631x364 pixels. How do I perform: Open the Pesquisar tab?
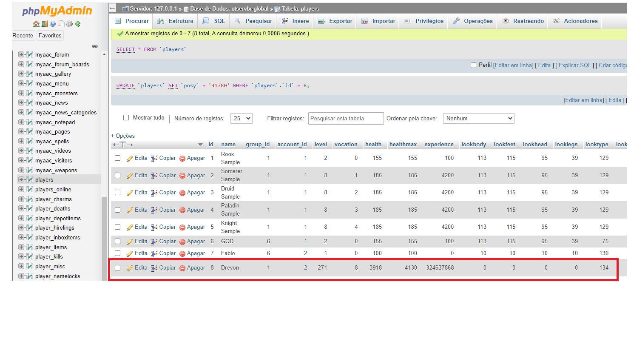point(253,21)
